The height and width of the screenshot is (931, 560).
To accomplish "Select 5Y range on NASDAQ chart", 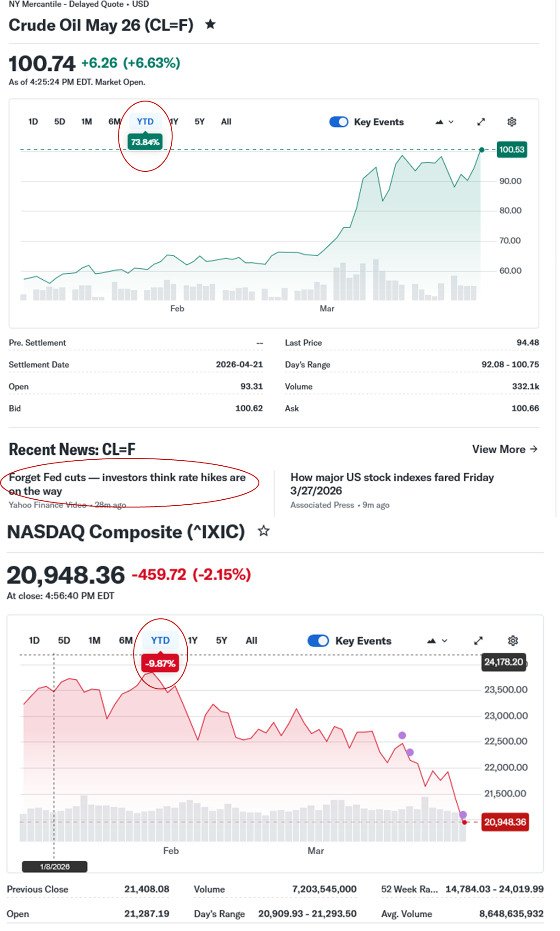I will pyautogui.click(x=221, y=640).
